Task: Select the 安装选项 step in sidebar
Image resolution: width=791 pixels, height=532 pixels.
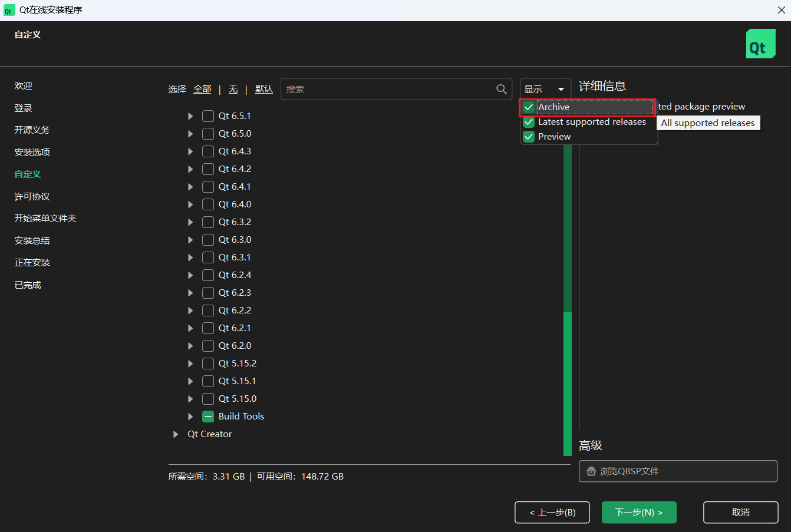Action: coord(32,152)
